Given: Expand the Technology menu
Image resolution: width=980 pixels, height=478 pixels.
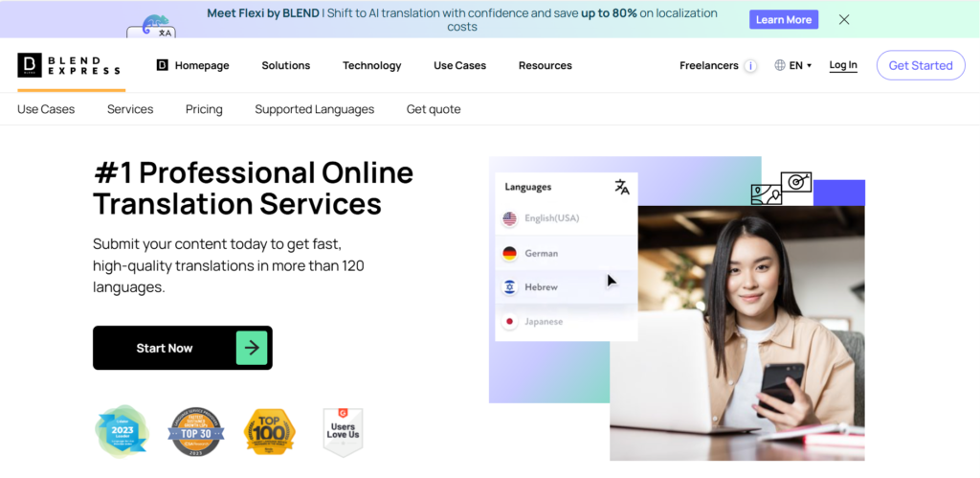Looking at the screenshot, I should pyautogui.click(x=372, y=65).
